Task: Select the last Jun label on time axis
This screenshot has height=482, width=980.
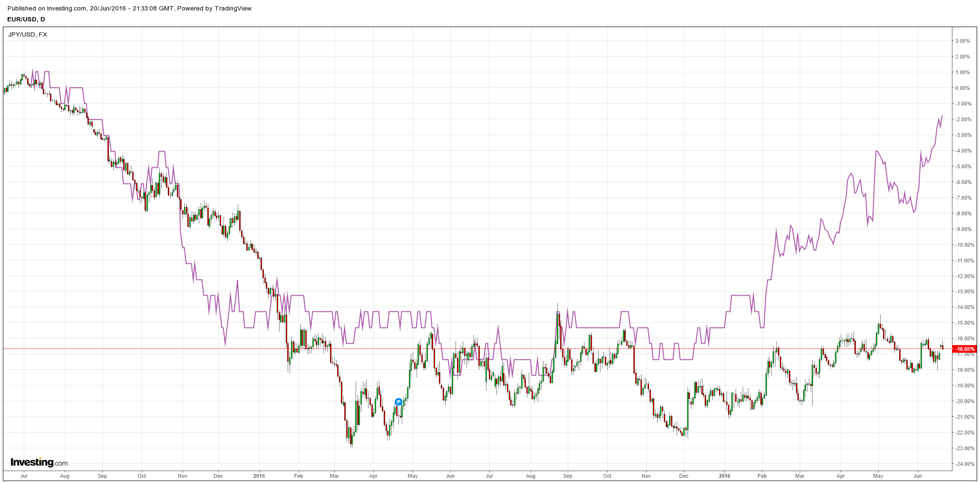Action: tap(918, 475)
